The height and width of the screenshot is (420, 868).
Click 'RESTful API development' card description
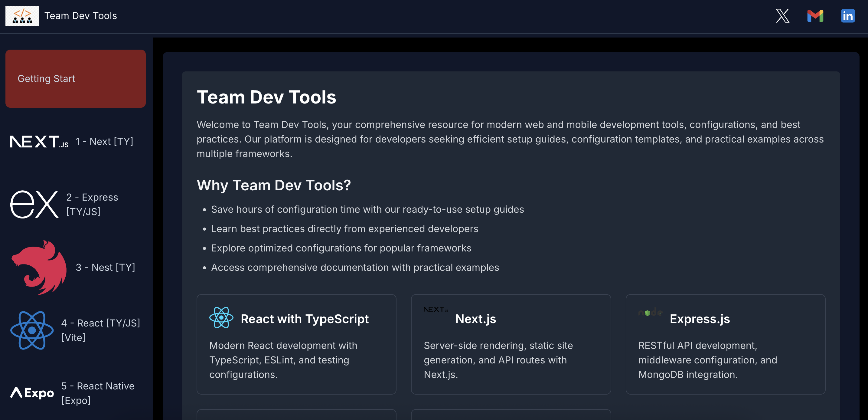tap(708, 360)
